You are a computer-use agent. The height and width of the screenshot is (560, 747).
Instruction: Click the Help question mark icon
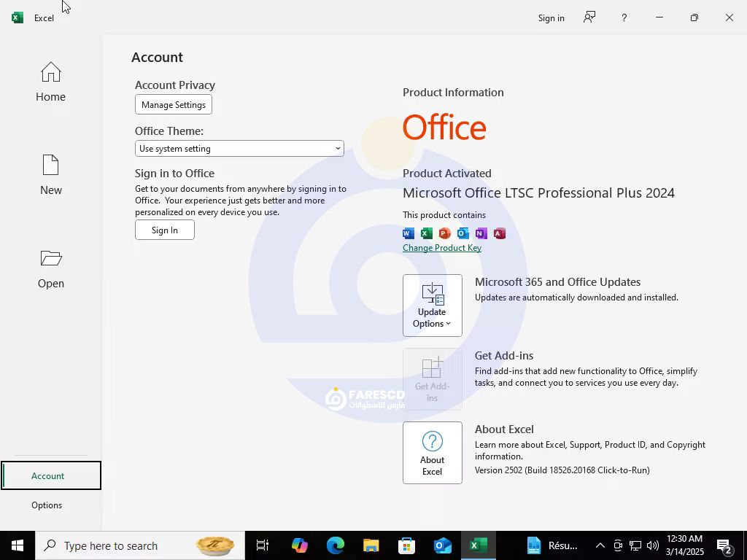[x=624, y=18]
